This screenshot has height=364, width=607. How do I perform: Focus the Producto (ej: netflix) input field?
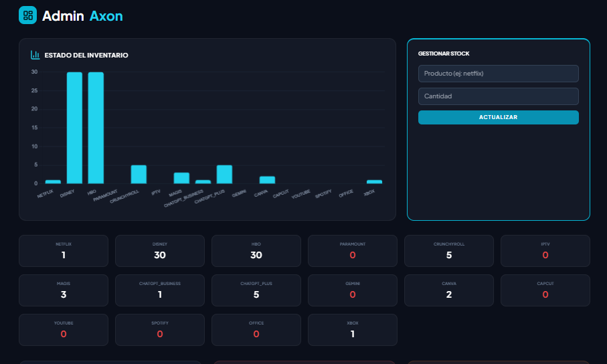pyautogui.click(x=498, y=74)
